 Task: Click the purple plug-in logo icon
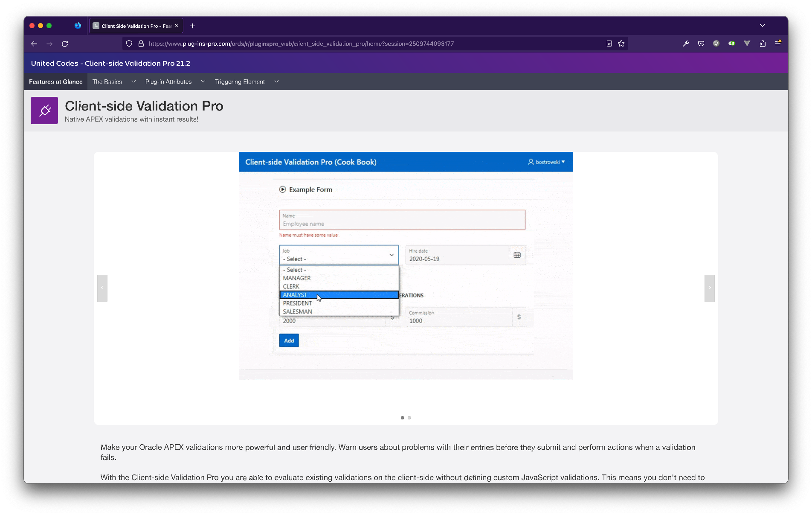tap(44, 111)
